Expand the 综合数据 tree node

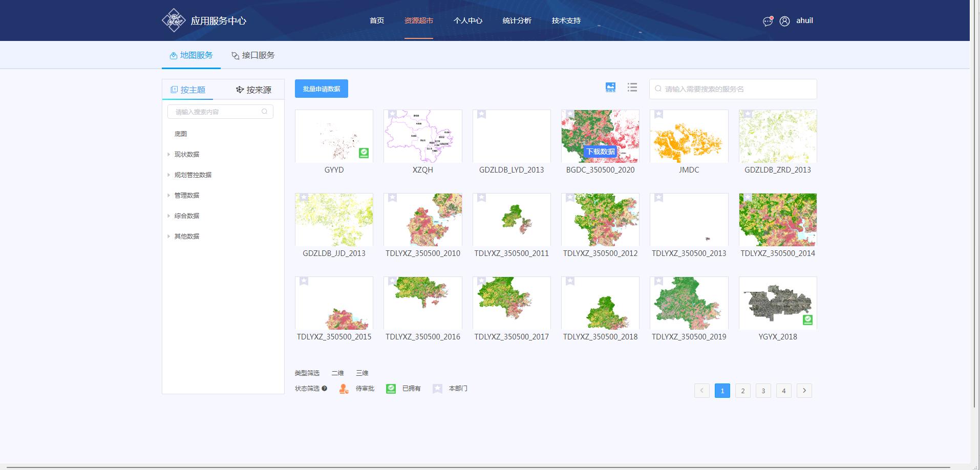pyautogui.click(x=169, y=216)
